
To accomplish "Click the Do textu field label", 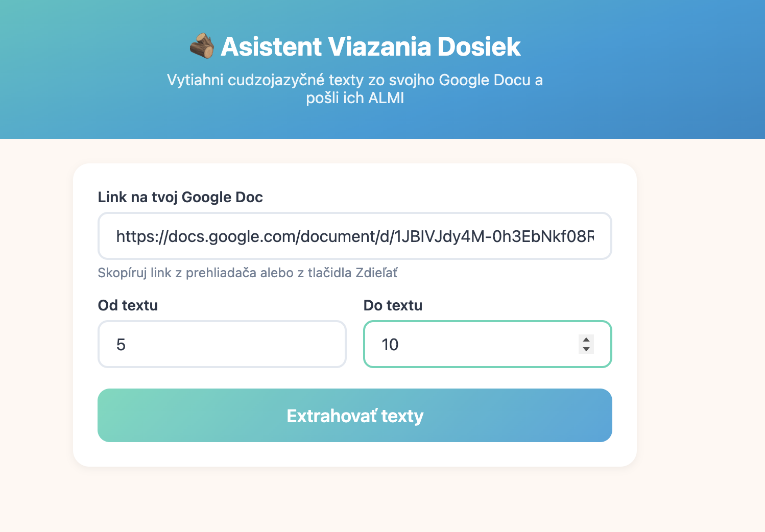I will (x=393, y=305).
